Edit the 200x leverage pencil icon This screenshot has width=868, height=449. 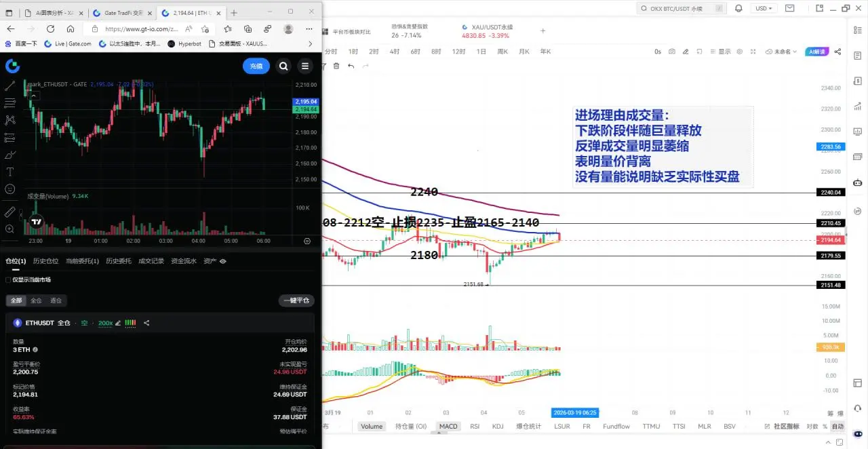118,323
